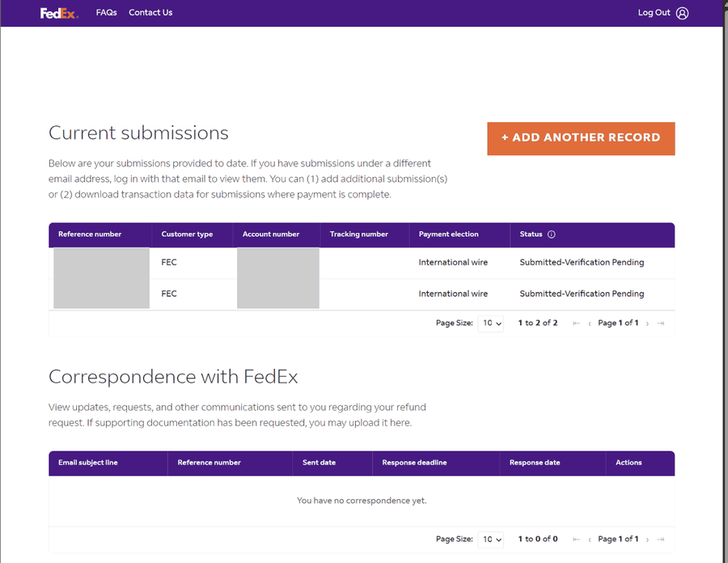Click first row International wire cell
Image resolution: width=728 pixels, height=563 pixels.
tap(453, 262)
